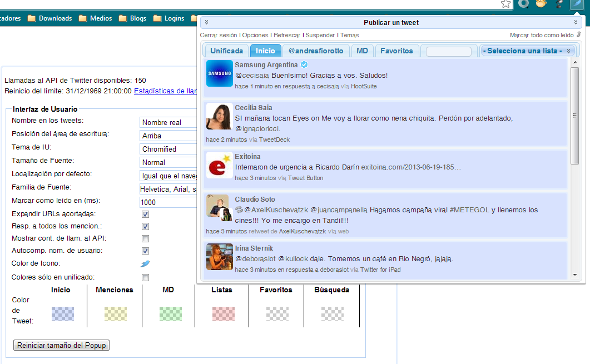Click the Samsung Argentina avatar

(x=219, y=73)
